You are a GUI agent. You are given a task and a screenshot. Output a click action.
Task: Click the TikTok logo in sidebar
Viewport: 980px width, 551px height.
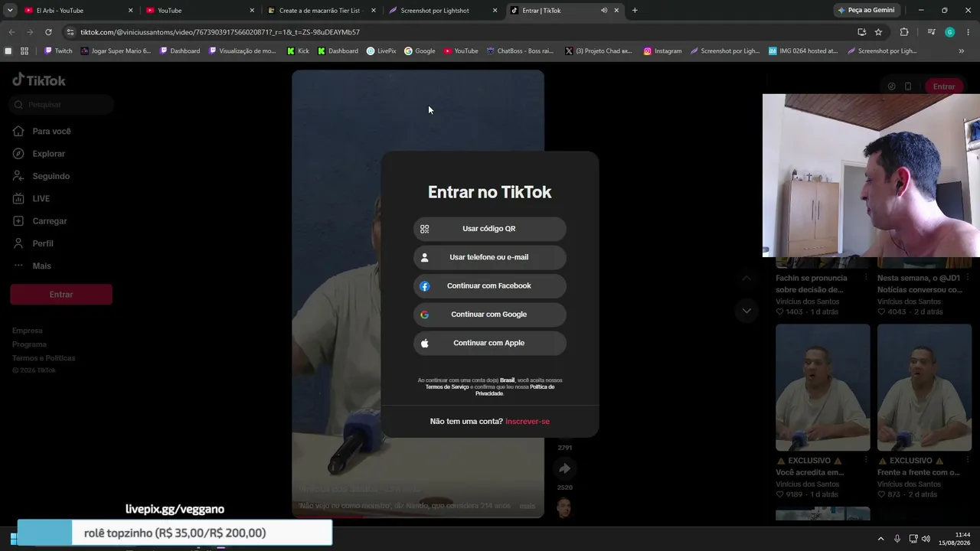[x=39, y=80]
